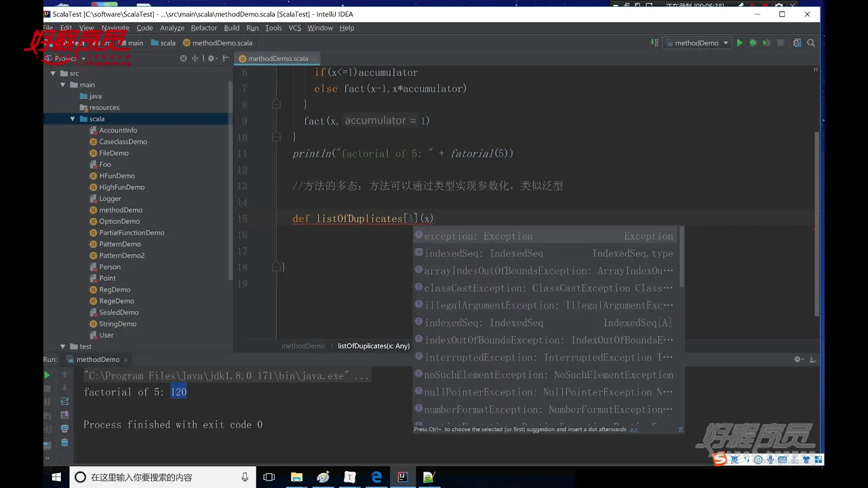Close the methodDemo run tab

[x=126, y=360]
